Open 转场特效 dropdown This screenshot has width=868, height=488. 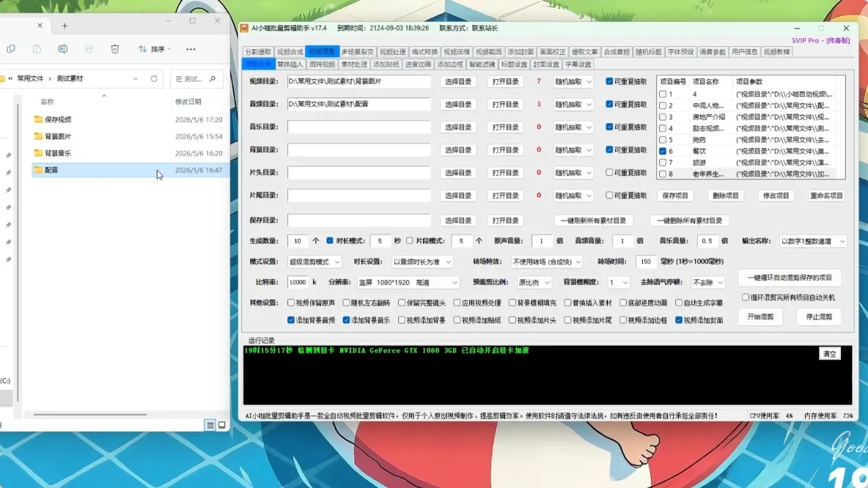(546, 262)
